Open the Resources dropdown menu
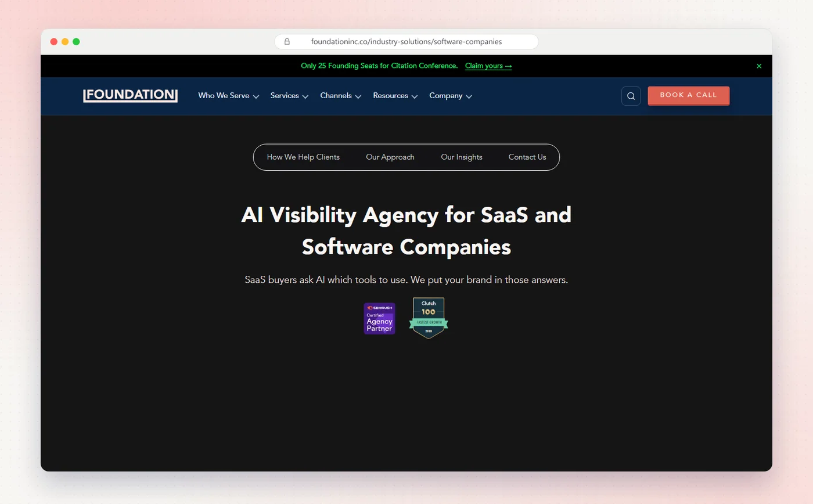813x504 pixels. [x=395, y=96]
